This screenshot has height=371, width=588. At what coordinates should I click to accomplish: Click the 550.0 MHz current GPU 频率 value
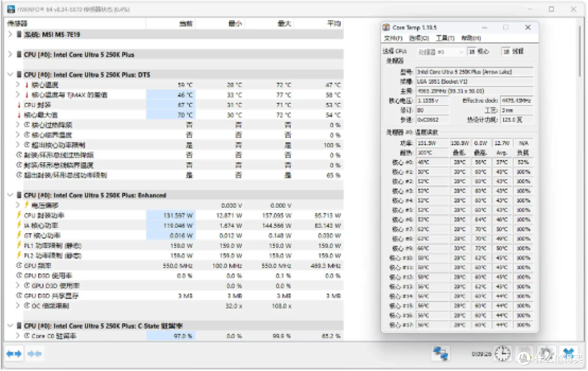(177, 265)
